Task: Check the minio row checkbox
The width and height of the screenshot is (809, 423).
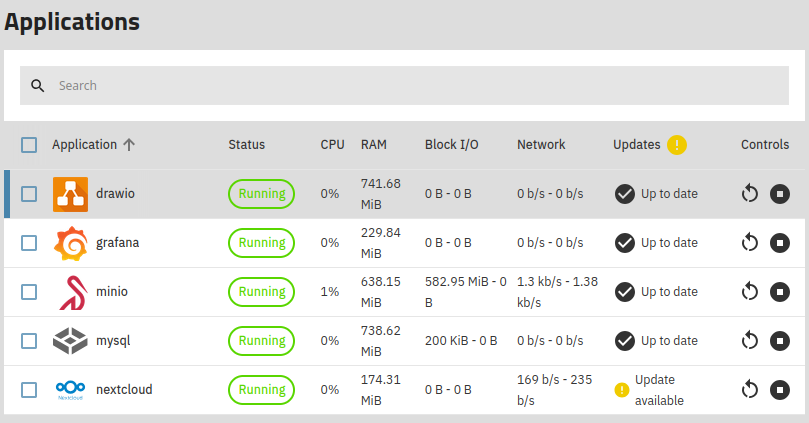Action: point(29,292)
